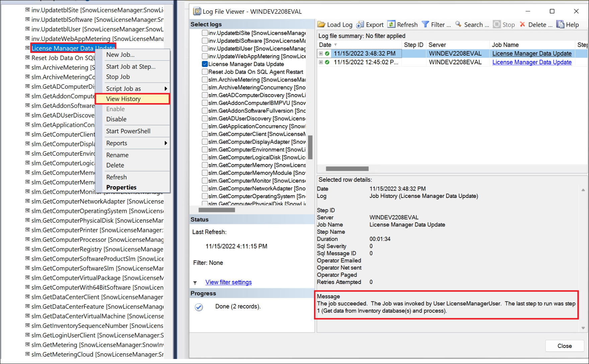Click the Done progress checkmark icon

coord(199,307)
